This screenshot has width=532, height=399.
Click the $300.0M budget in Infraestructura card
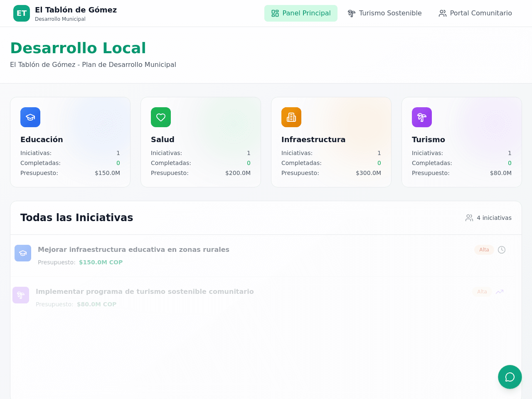point(368,173)
